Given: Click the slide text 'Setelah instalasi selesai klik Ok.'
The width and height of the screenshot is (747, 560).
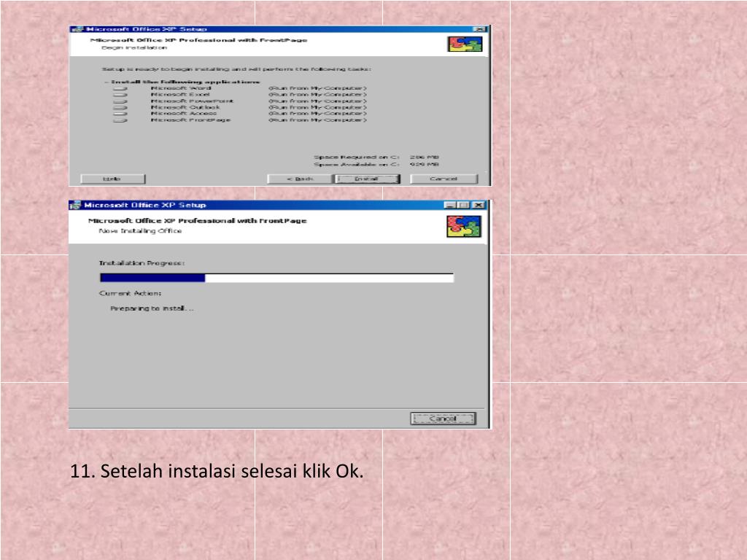Looking at the screenshot, I should coord(231,471).
